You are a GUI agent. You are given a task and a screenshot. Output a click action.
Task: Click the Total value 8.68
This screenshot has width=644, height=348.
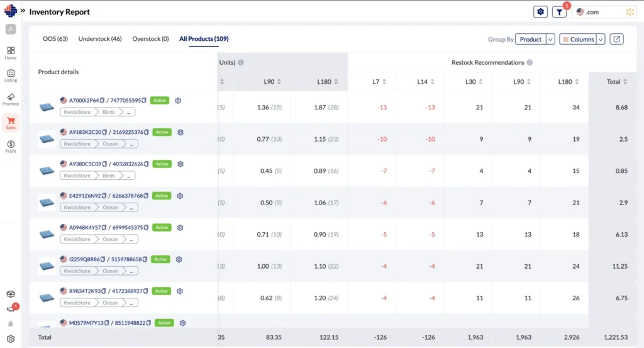point(621,107)
